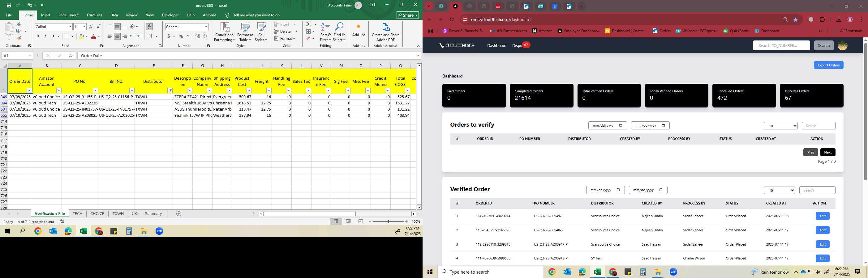The height and width of the screenshot is (278, 868).
Task: Open PO No. column filter dropdown
Action: tap(95, 91)
